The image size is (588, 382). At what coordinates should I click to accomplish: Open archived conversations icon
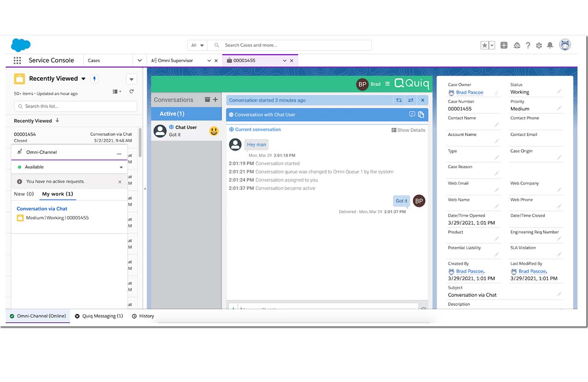coord(207,100)
